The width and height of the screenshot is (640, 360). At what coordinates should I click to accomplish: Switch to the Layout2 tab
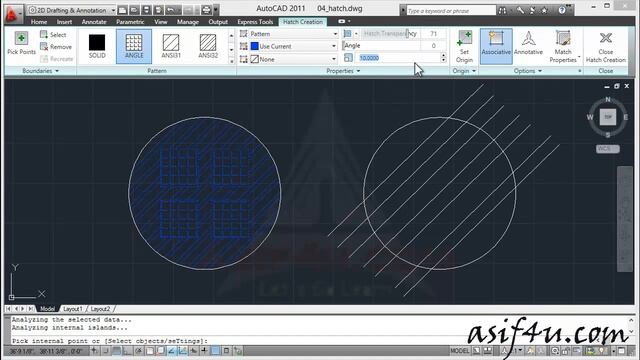click(x=100, y=309)
